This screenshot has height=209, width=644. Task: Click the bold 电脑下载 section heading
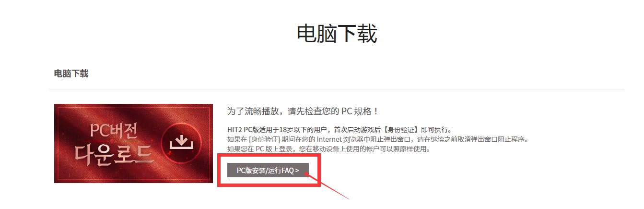click(71, 74)
